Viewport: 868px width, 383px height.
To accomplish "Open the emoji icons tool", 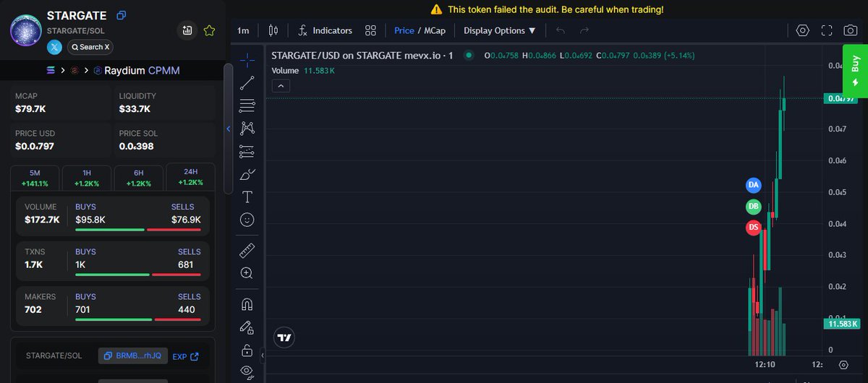I will coord(247,219).
